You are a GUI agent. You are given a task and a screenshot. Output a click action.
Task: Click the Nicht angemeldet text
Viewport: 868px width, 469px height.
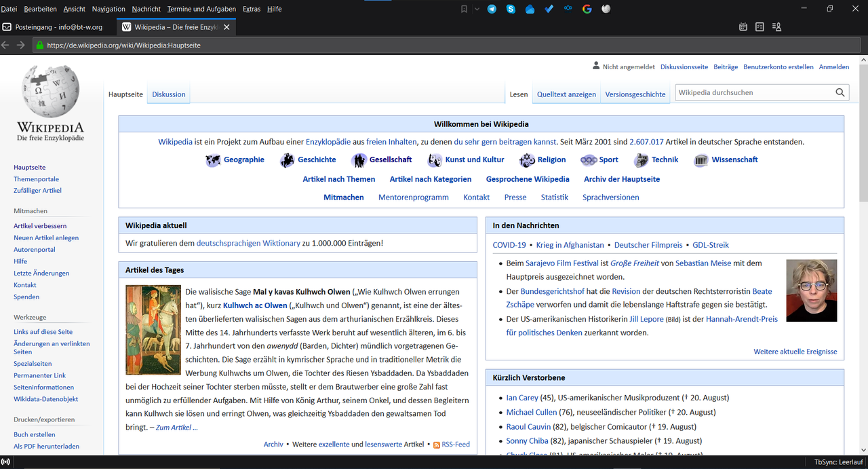629,67
